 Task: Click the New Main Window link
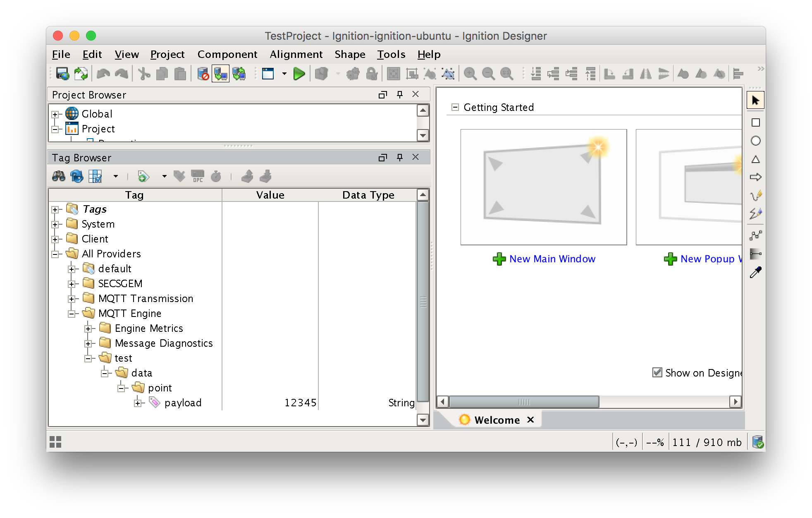(552, 259)
